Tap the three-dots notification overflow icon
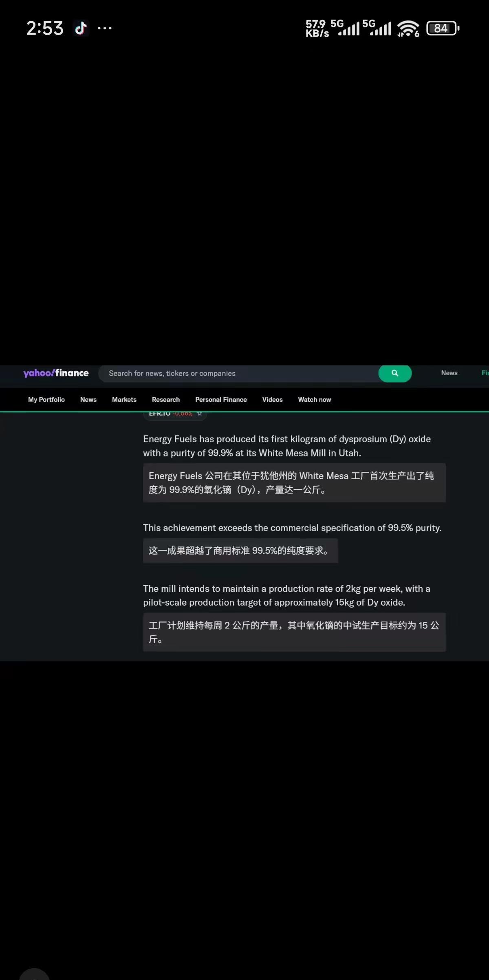Screen dimensions: 489x980 pos(105,28)
